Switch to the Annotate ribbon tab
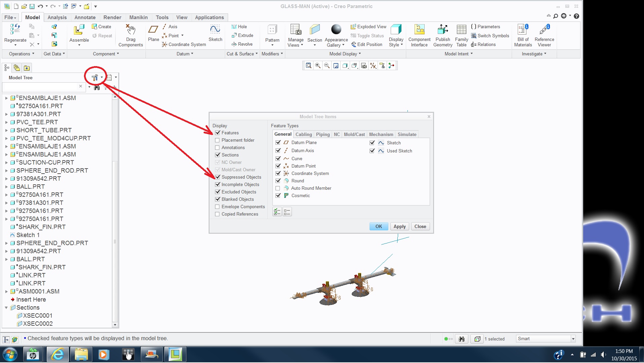The image size is (644, 363). 85,17
